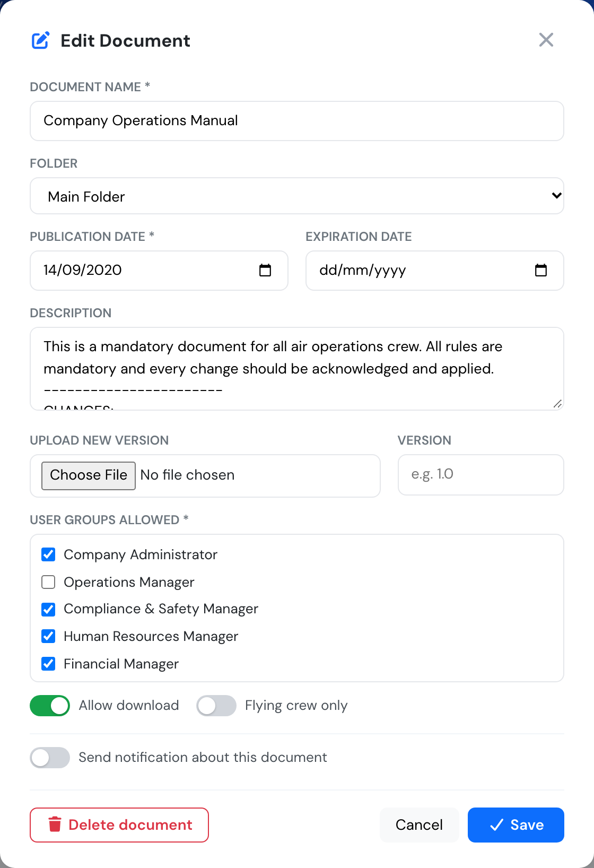Uncheck the Company Administrator checkbox
This screenshot has height=868, width=594.
[x=48, y=554]
